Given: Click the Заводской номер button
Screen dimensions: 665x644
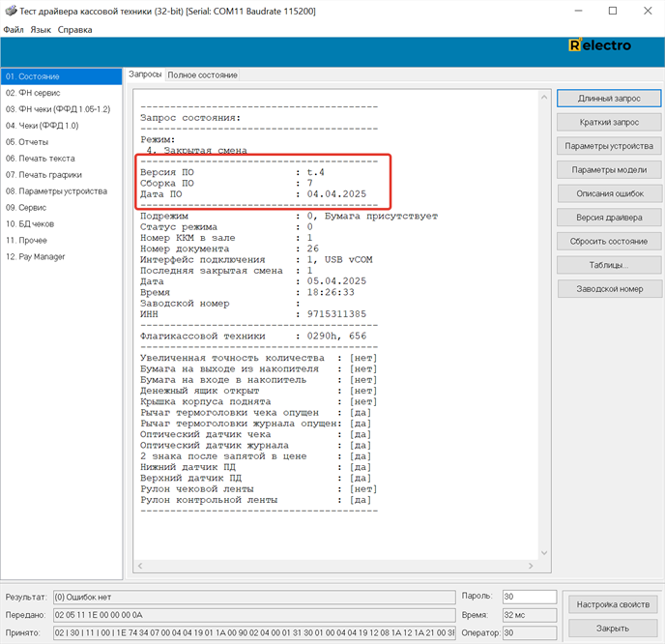Looking at the screenshot, I should click(x=610, y=288).
